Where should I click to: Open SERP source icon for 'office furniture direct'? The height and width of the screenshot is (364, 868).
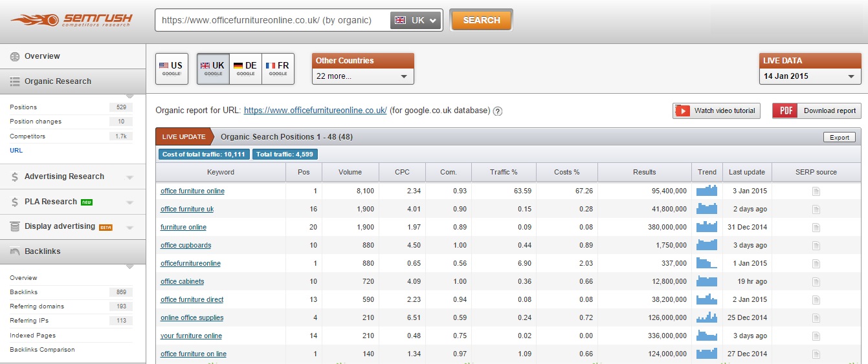[816, 300]
